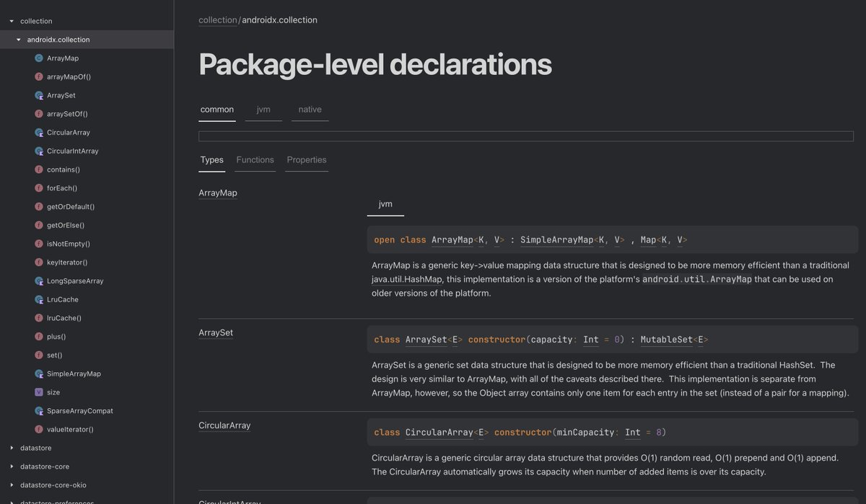
Task: Open the ArraySet type link in main list
Action: pyautogui.click(x=216, y=333)
